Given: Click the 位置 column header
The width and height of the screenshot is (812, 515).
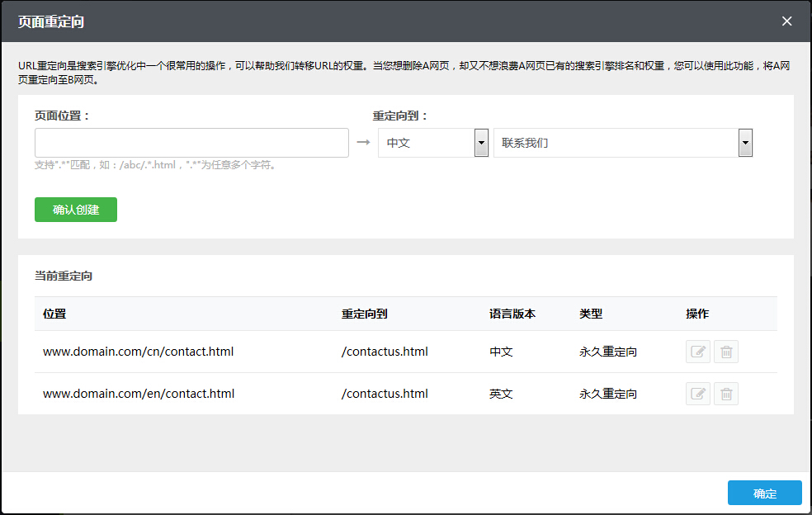Looking at the screenshot, I should click(x=51, y=314).
